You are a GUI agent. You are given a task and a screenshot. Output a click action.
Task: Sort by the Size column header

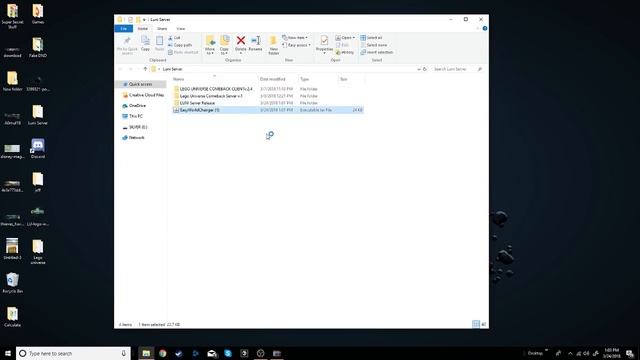point(351,79)
